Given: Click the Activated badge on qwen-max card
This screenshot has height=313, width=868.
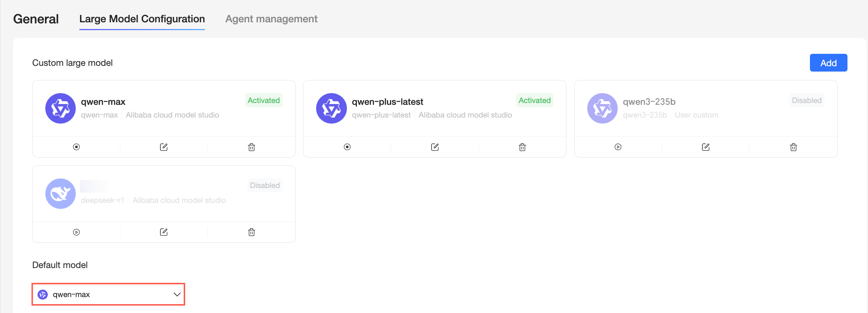Looking at the screenshot, I should (x=264, y=100).
